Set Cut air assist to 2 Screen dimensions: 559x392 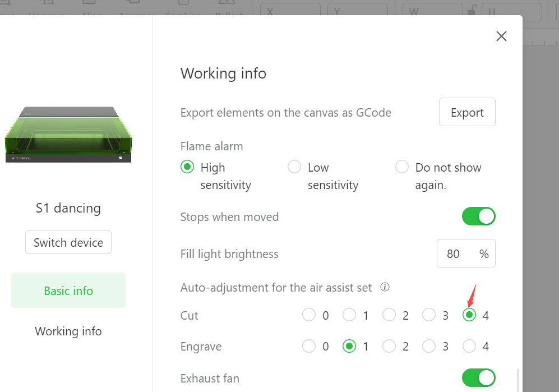click(x=389, y=315)
